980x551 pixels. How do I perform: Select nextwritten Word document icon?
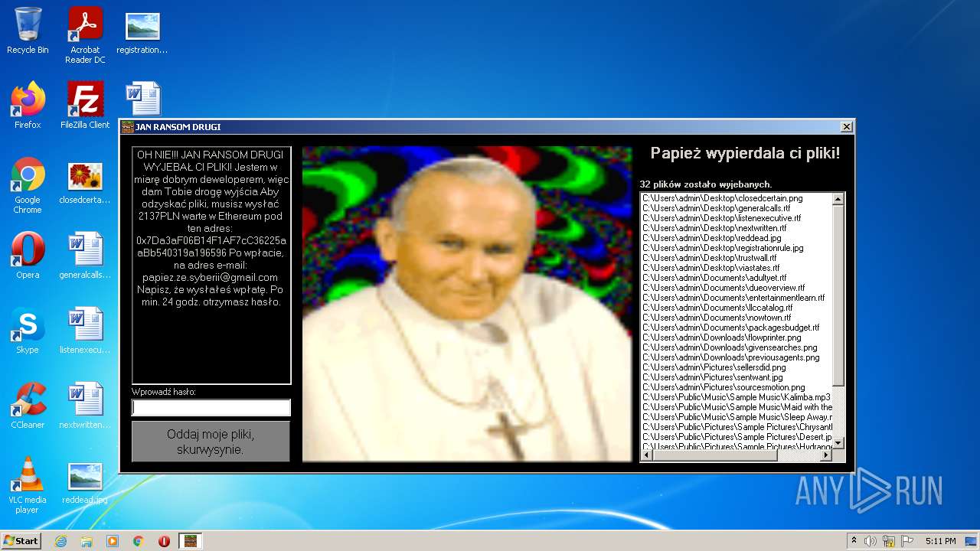click(85, 405)
